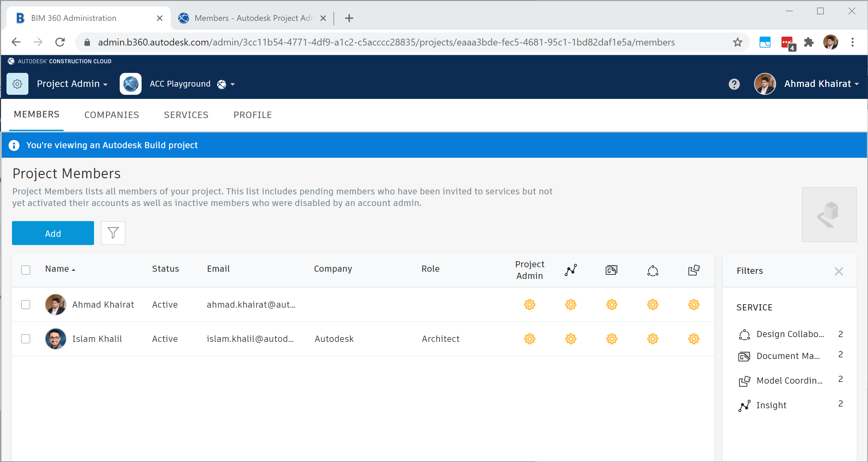Switch to the COMPANIES tab
868x462 pixels.
click(111, 115)
